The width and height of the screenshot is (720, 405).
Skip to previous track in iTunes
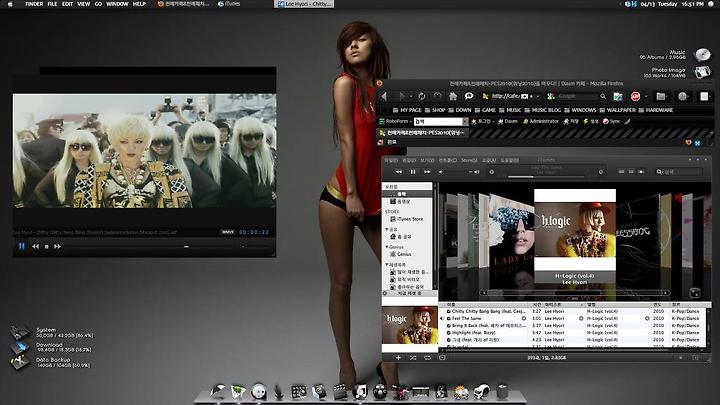point(399,172)
